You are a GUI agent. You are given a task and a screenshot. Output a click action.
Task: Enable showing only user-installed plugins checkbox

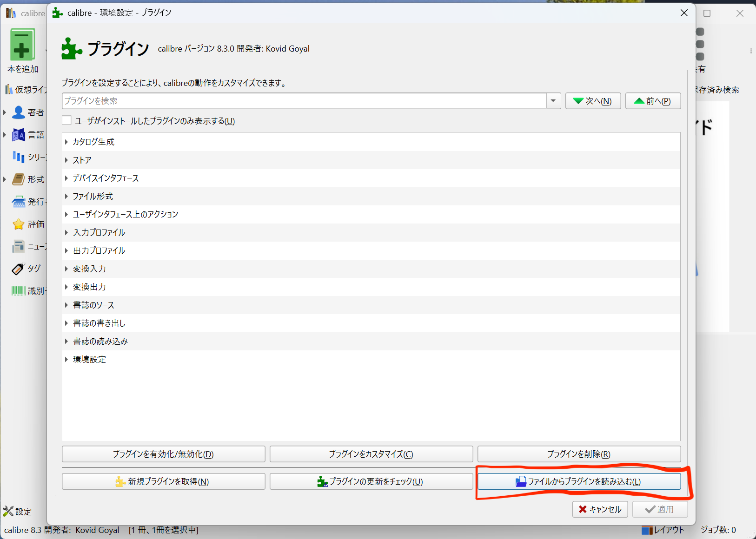click(67, 121)
